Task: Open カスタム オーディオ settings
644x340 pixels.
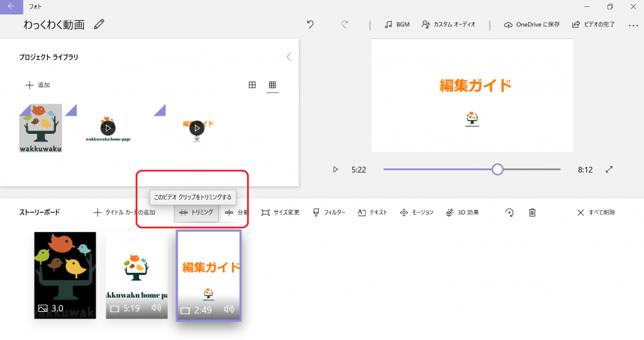Action: [448, 25]
